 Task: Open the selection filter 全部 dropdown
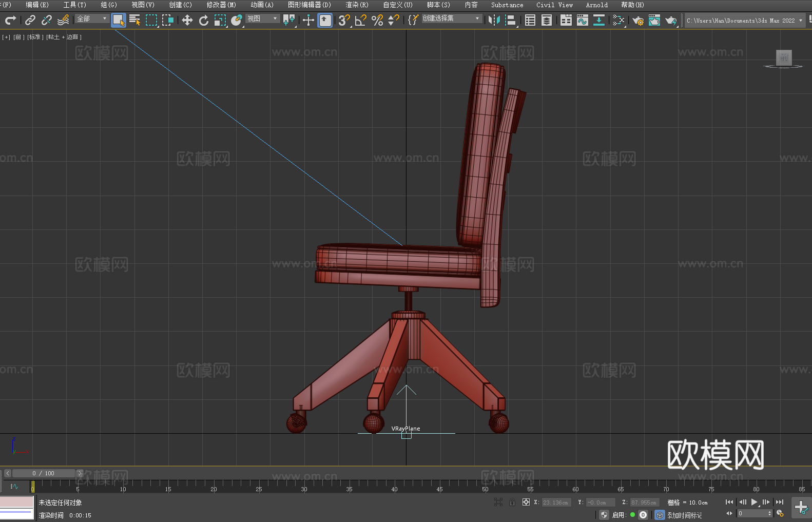click(x=92, y=18)
